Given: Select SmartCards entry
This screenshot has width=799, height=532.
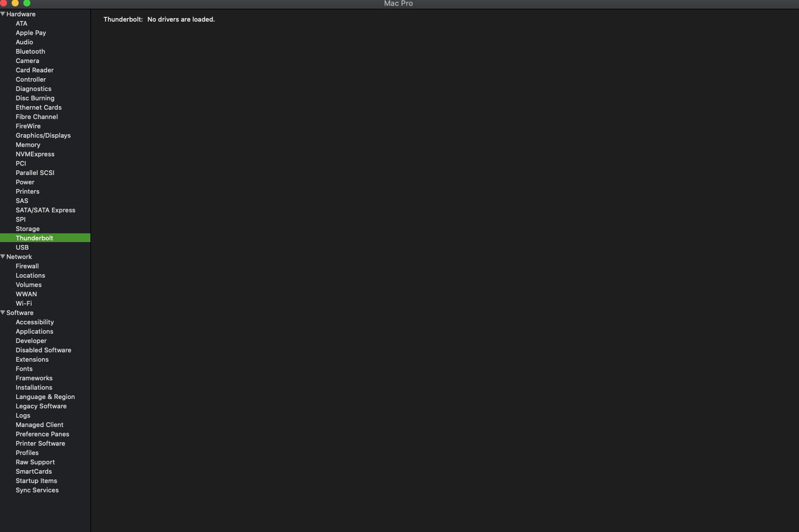Looking at the screenshot, I should pyautogui.click(x=34, y=471).
